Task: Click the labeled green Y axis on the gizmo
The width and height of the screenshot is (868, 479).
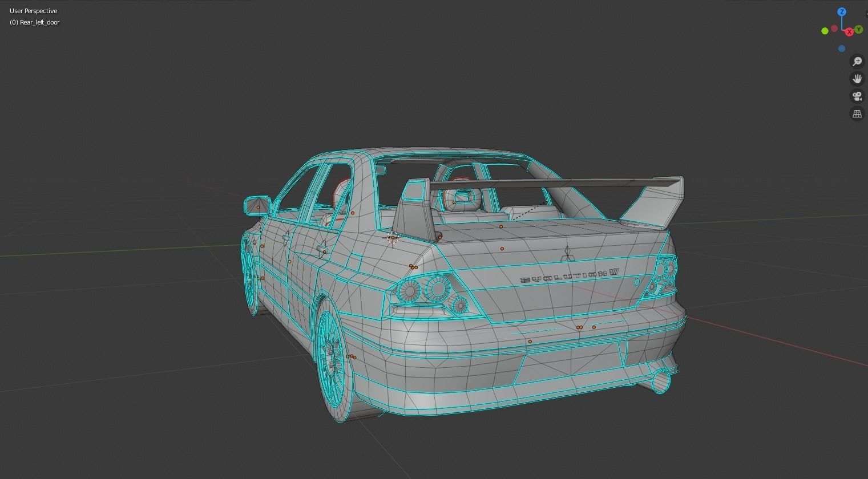Action: click(859, 30)
